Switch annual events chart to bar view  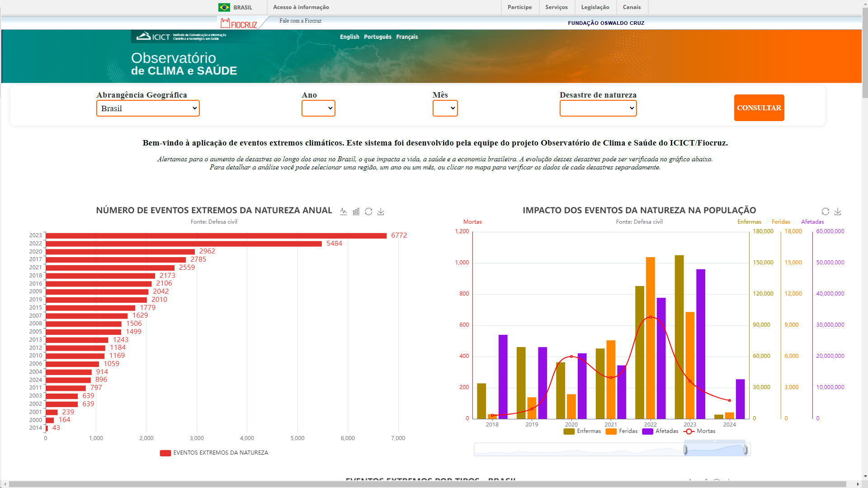[356, 211]
